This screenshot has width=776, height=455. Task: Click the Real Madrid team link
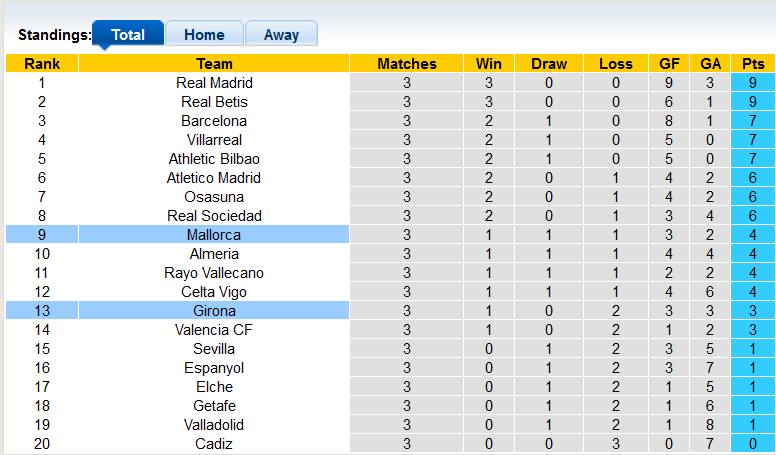coord(214,83)
